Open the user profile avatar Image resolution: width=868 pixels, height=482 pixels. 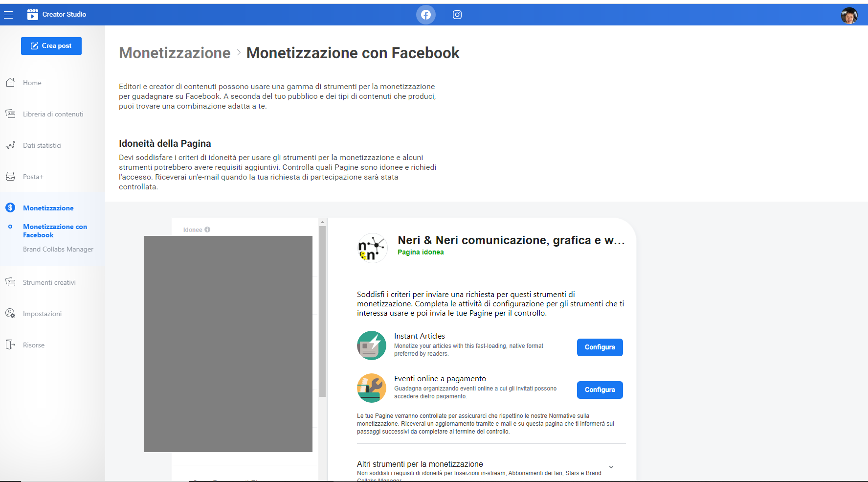[x=849, y=15]
